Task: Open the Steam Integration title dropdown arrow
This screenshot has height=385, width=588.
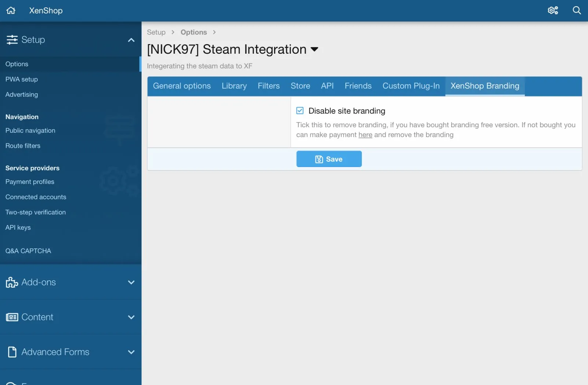Action: tap(314, 49)
